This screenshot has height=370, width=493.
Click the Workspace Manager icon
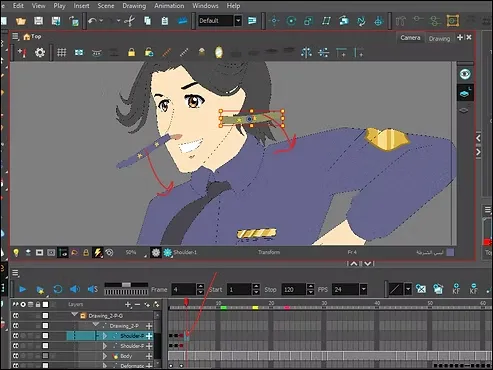252,21
